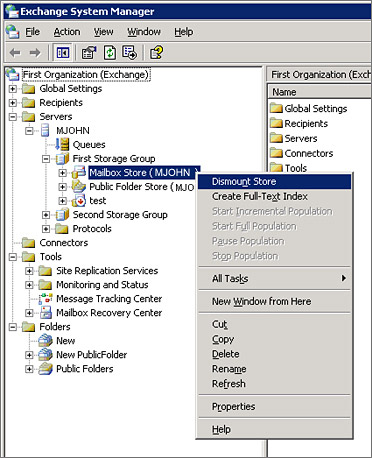Choose Rename from context menu
Viewport: 372px width, 458px height.
[275, 369]
